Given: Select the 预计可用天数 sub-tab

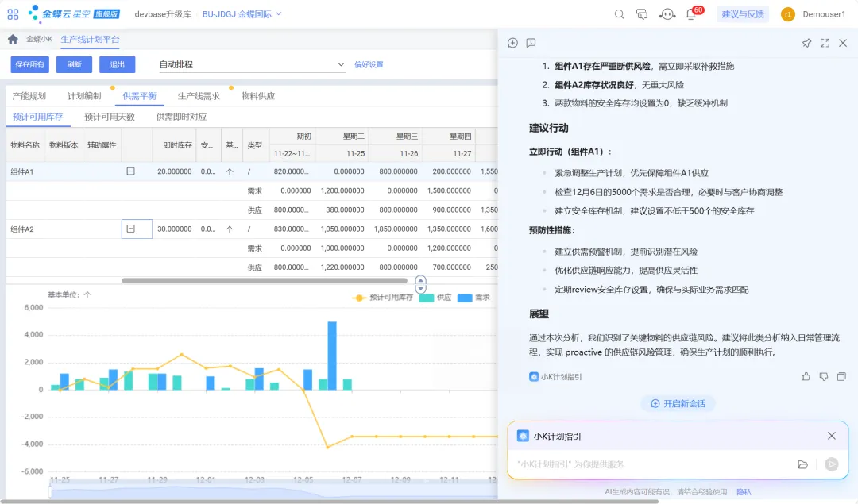Looking at the screenshot, I should [110, 117].
